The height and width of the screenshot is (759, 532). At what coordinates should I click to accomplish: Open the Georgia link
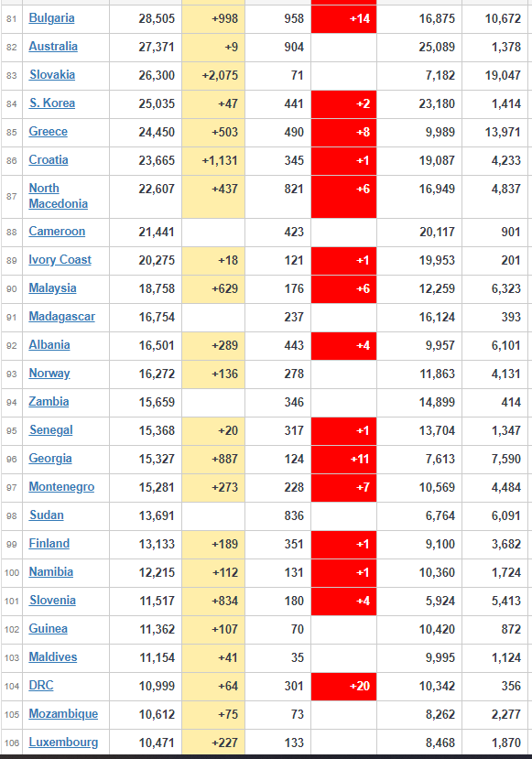50,459
